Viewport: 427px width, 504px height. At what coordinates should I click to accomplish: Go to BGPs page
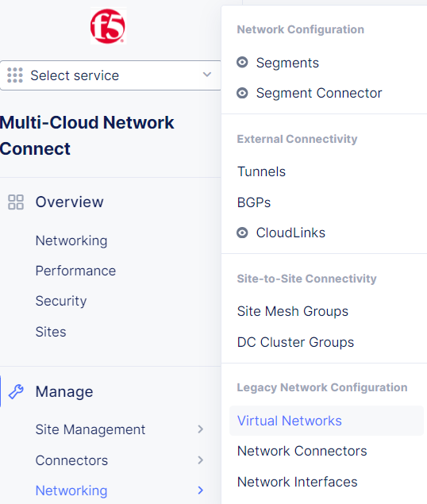tap(254, 202)
